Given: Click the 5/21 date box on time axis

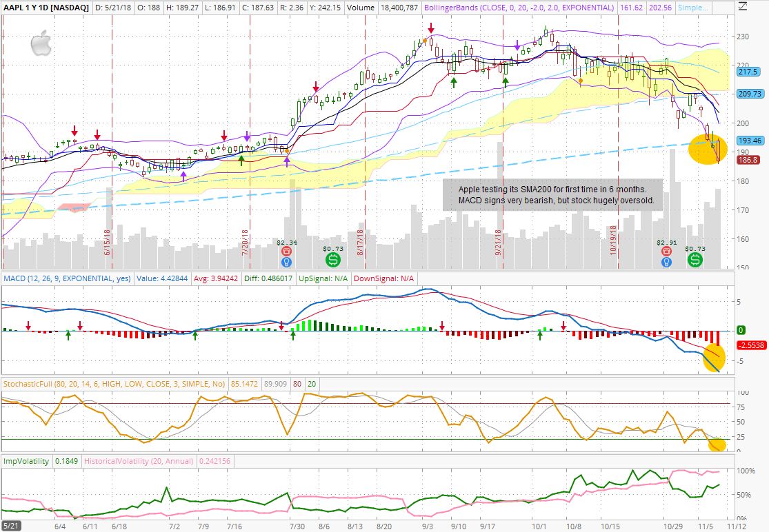Looking at the screenshot, I should coord(10,526).
